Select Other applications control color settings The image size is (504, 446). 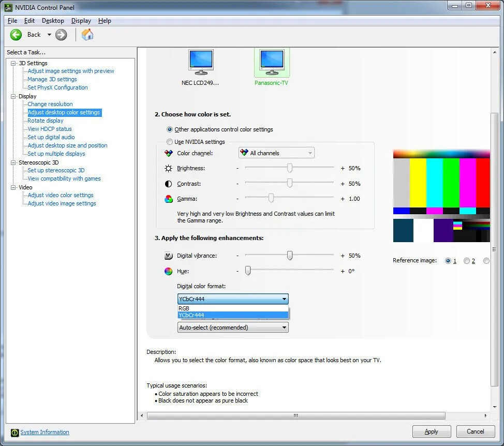pyautogui.click(x=169, y=129)
